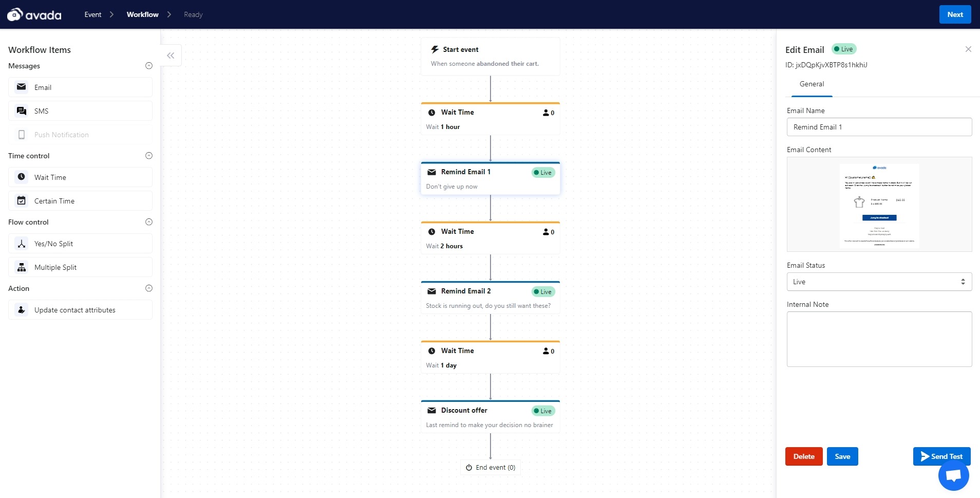Collapse the Time control section

(x=149, y=156)
